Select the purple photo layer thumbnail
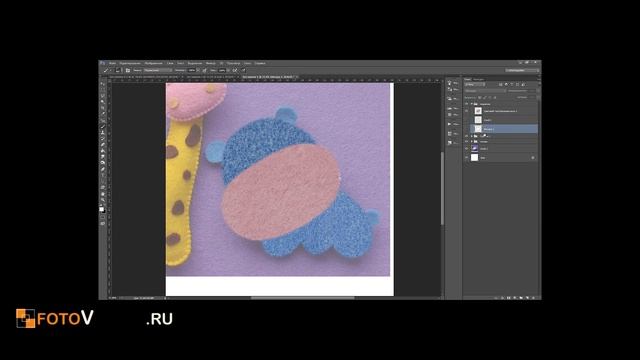 coord(474,149)
